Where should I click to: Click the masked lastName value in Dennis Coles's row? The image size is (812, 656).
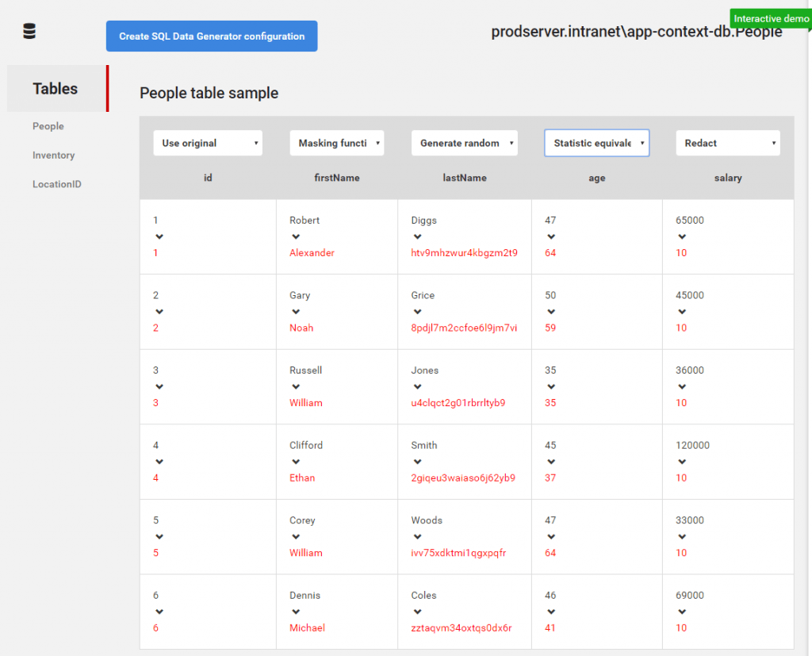pyautogui.click(x=460, y=627)
